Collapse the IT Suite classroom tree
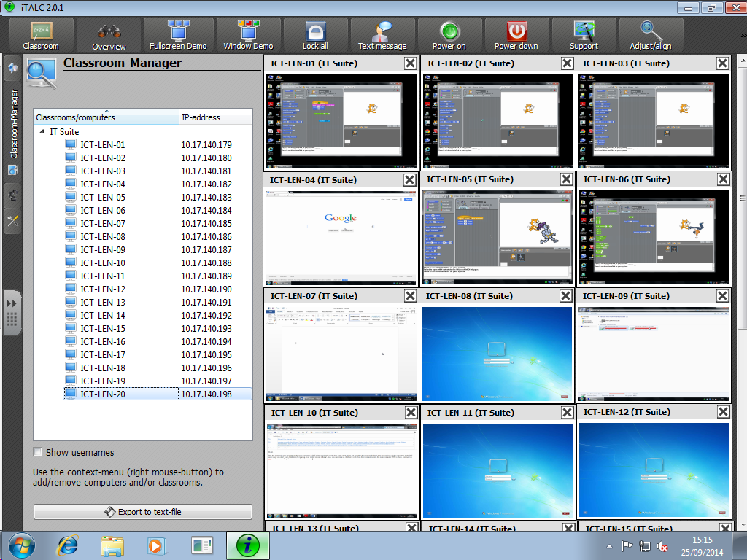Viewport: 747px width, 560px height. pos(42,132)
